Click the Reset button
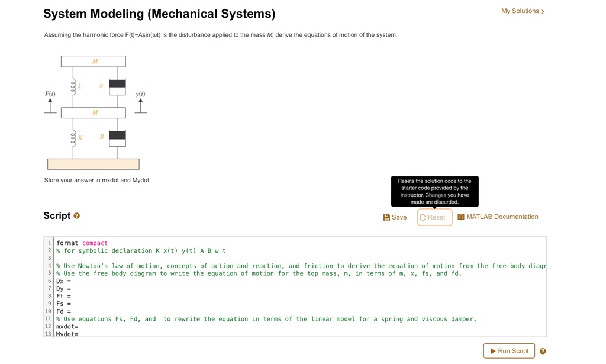This screenshot has height=364, width=606. 434,217
